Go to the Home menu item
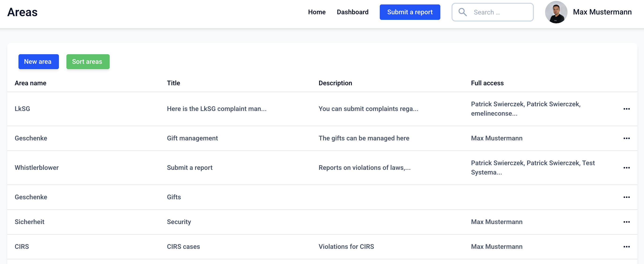 click(x=316, y=12)
